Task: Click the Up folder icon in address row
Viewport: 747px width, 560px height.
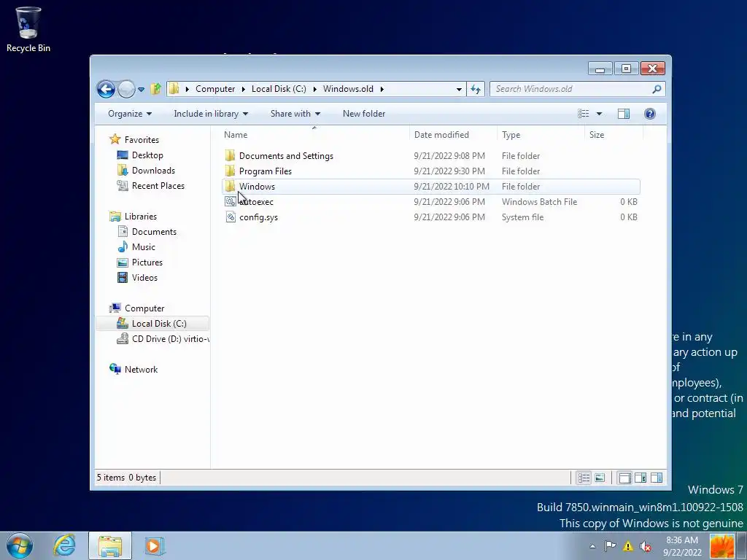Action: [x=155, y=89]
